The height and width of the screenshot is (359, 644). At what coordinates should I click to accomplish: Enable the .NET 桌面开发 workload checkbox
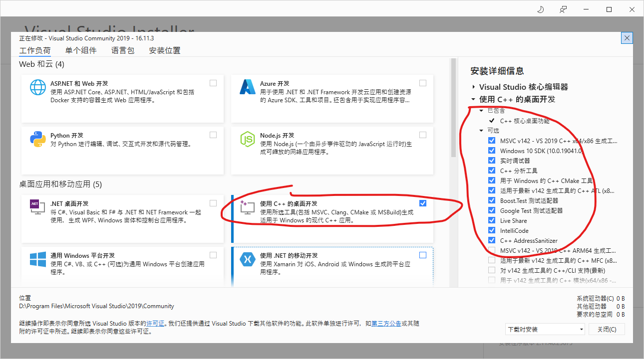pyautogui.click(x=213, y=203)
